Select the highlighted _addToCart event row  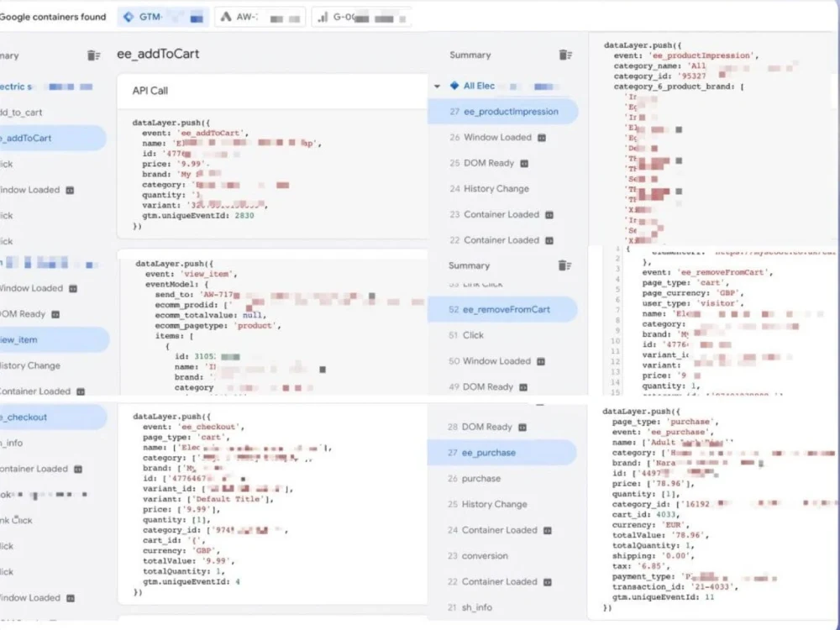click(x=52, y=139)
